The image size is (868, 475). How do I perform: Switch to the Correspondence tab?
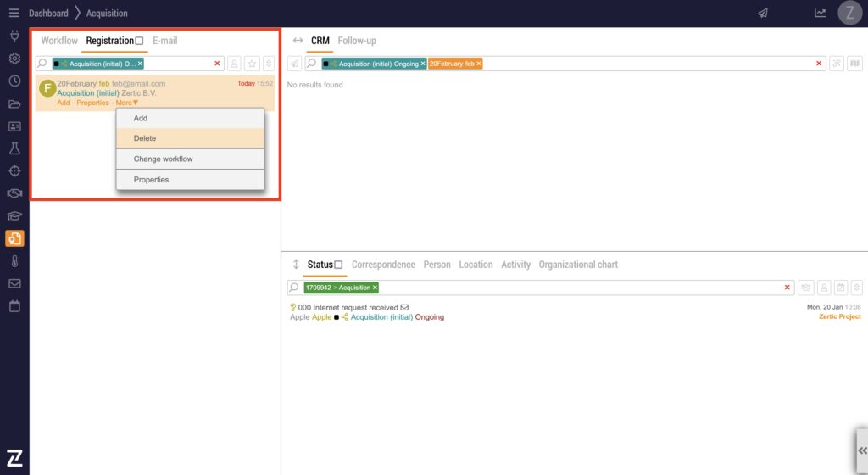coord(383,265)
